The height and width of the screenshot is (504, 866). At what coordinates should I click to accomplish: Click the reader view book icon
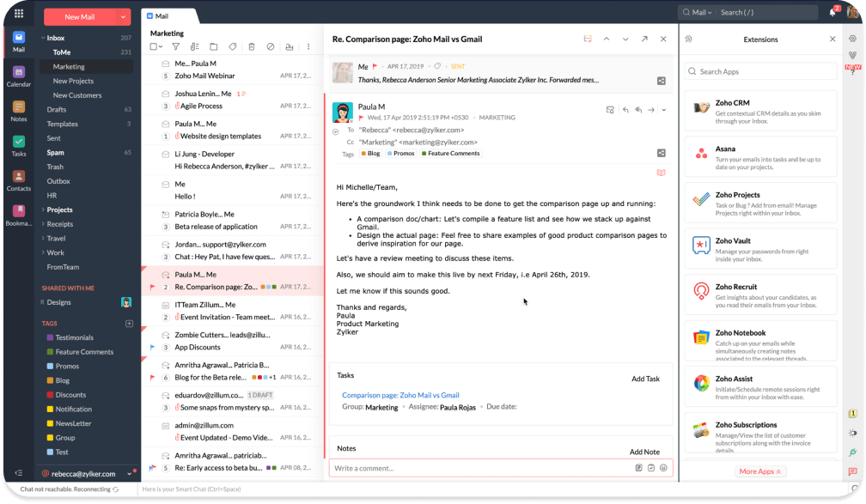click(662, 173)
